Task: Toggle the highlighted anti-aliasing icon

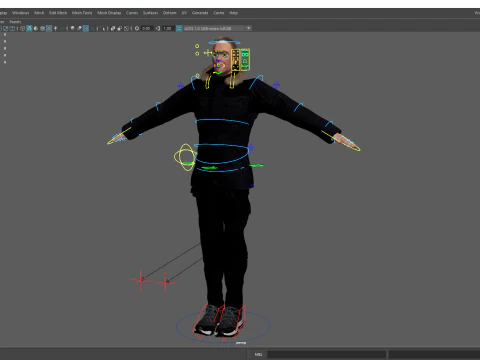Action: click(x=86, y=28)
